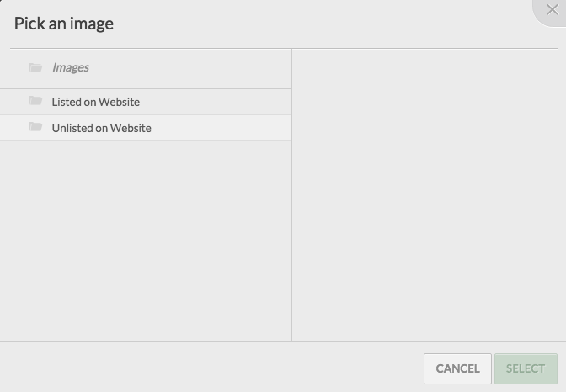Close the dialog with the X icon

point(553,10)
